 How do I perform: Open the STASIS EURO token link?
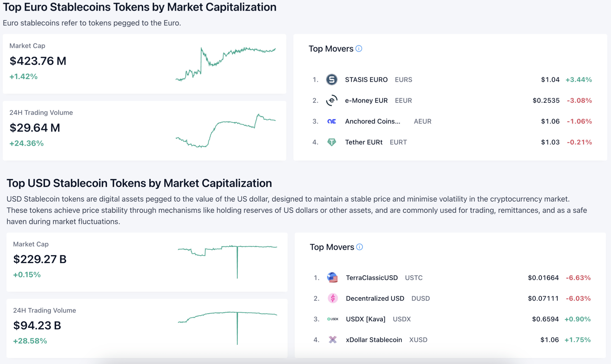[366, 80]
